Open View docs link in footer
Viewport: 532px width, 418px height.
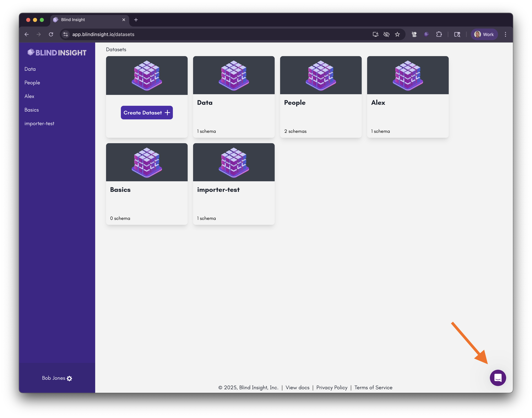(297, 387)
